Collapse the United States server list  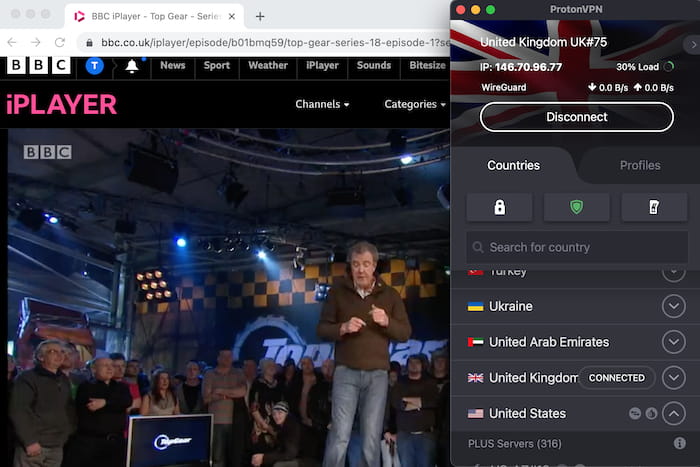pyautogui.click(x=674, y=413)
